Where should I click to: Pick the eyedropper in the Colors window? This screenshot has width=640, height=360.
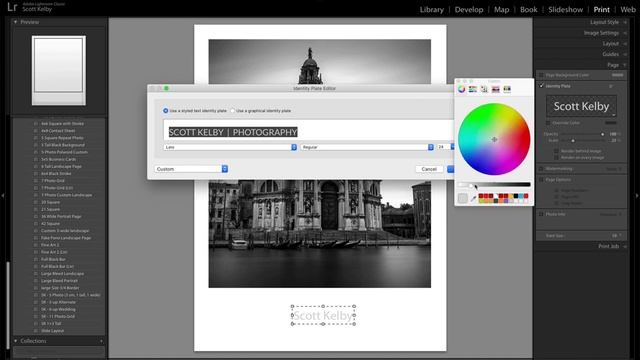point(473,198)
